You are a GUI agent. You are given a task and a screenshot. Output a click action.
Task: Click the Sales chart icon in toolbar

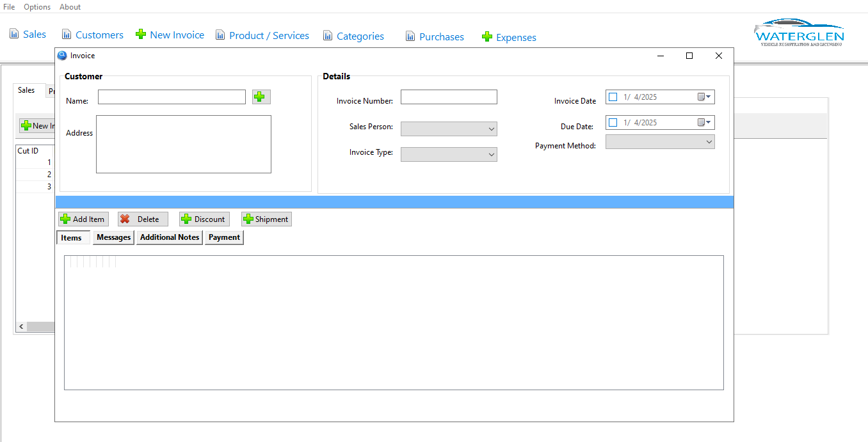14,34
